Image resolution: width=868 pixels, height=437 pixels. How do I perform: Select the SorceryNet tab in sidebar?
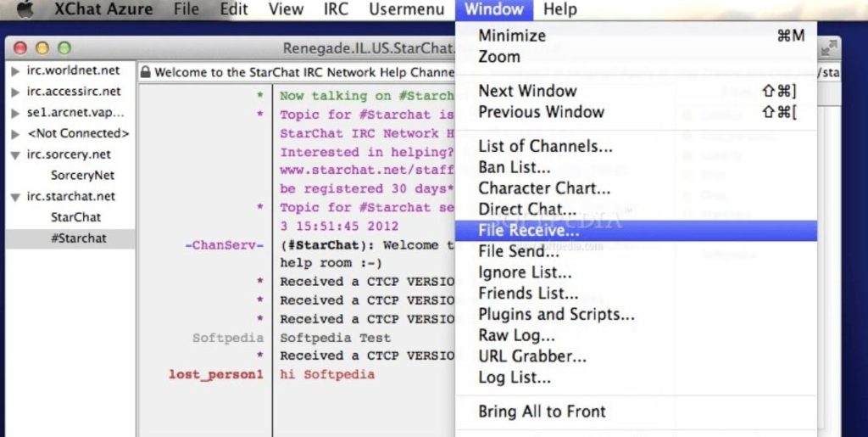82,176
